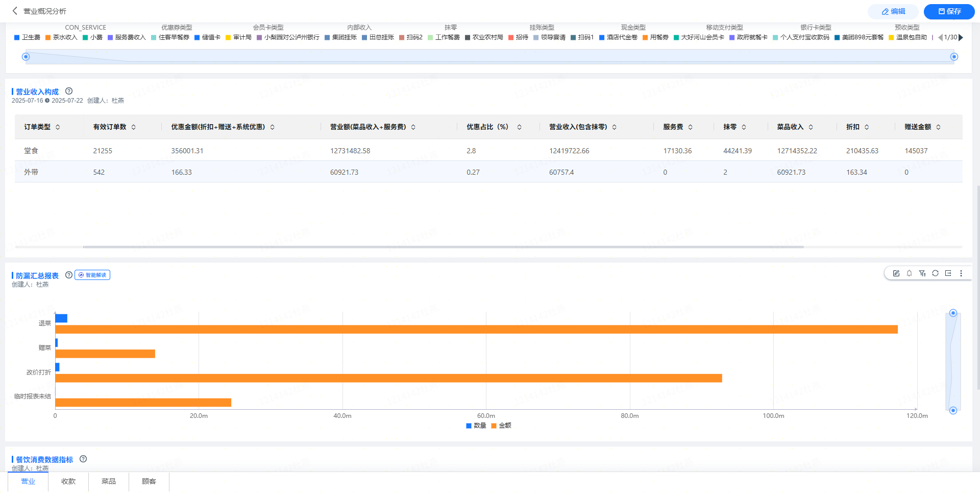This screenshot has height=492, width=980.
Task: Click the 营业收入构成 section title
Action: (x=37, y=91)
